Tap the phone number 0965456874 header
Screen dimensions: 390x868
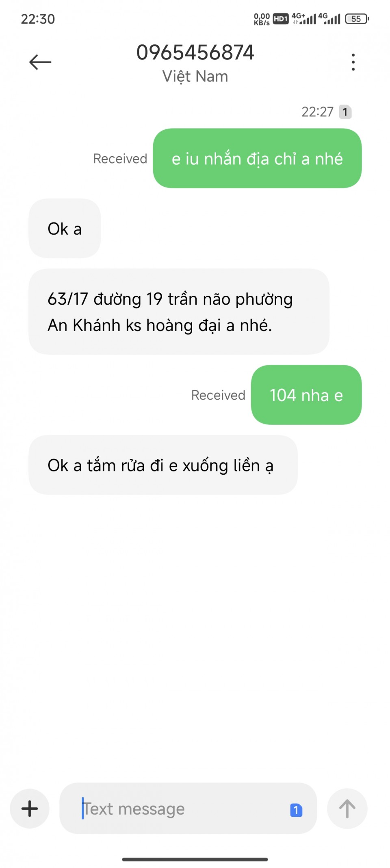click(x=195, y=52)
